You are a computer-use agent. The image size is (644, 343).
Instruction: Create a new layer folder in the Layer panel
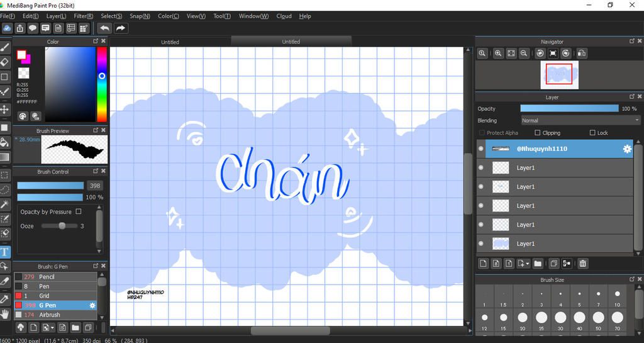point(538,264)
